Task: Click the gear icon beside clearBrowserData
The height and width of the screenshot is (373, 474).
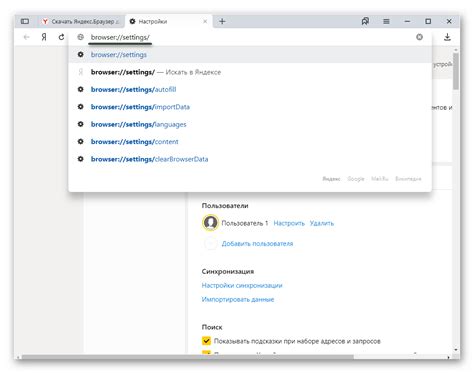Action: 80,159
